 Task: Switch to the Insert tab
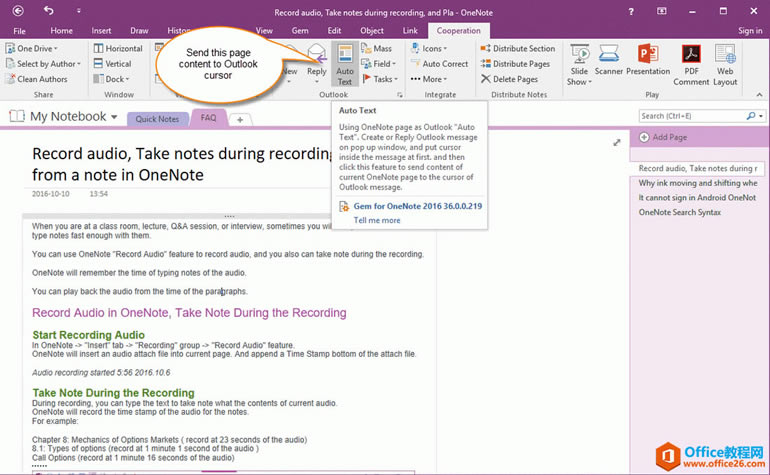tap(101, 30)
